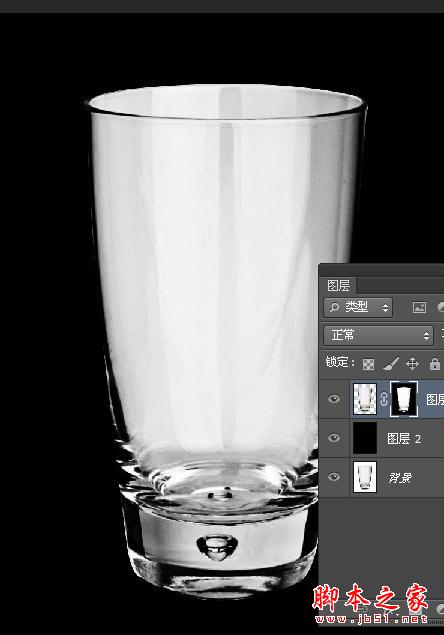The image size is (444, 635).
Task: Hide the masked top layer via eye
Action: coord(334,399)
